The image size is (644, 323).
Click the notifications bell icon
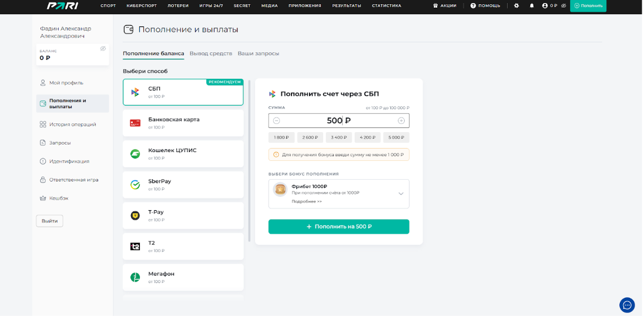(x=532, y=6)
